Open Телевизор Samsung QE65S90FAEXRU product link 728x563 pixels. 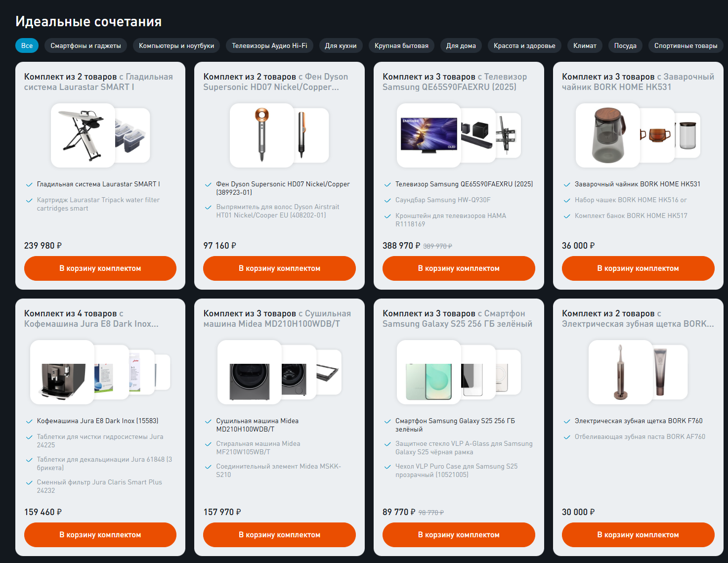click(464, 184)
